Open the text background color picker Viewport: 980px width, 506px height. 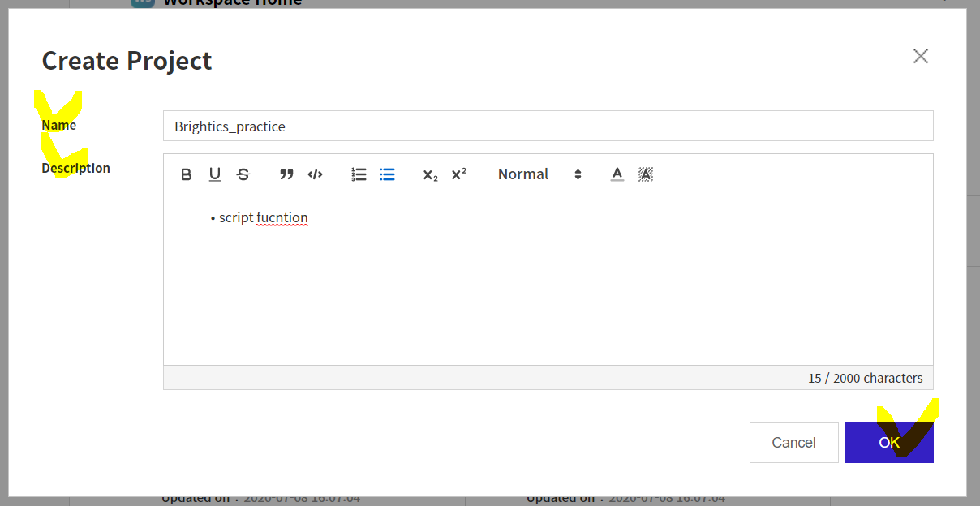(646, 174)
